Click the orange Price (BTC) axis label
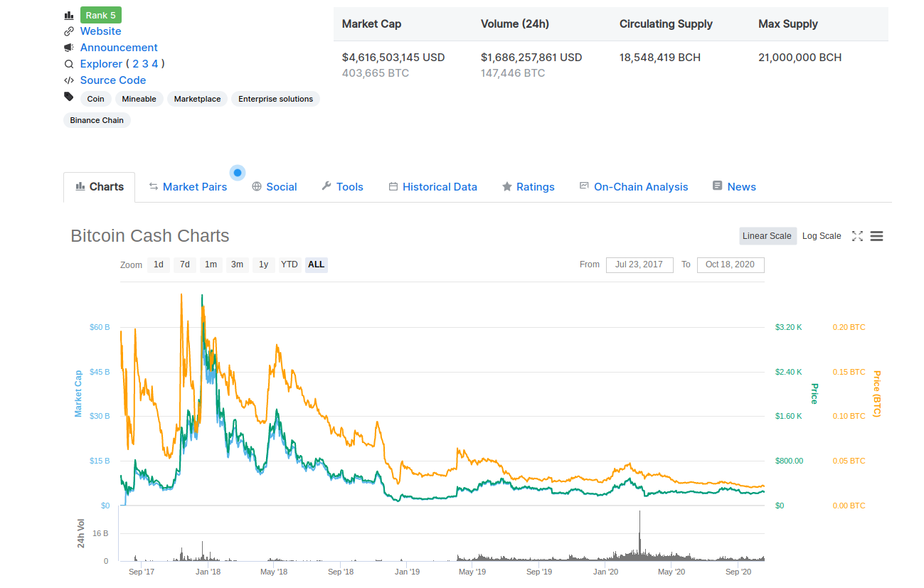 click(x=876, y=394)
